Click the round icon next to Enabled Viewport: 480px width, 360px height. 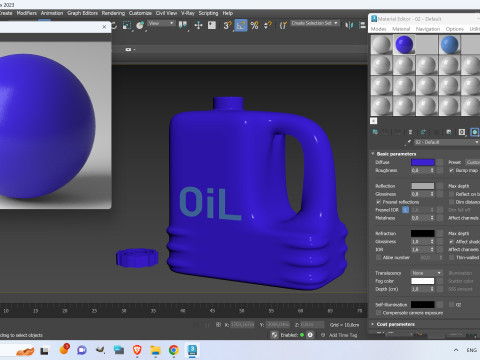coord(310,335)
